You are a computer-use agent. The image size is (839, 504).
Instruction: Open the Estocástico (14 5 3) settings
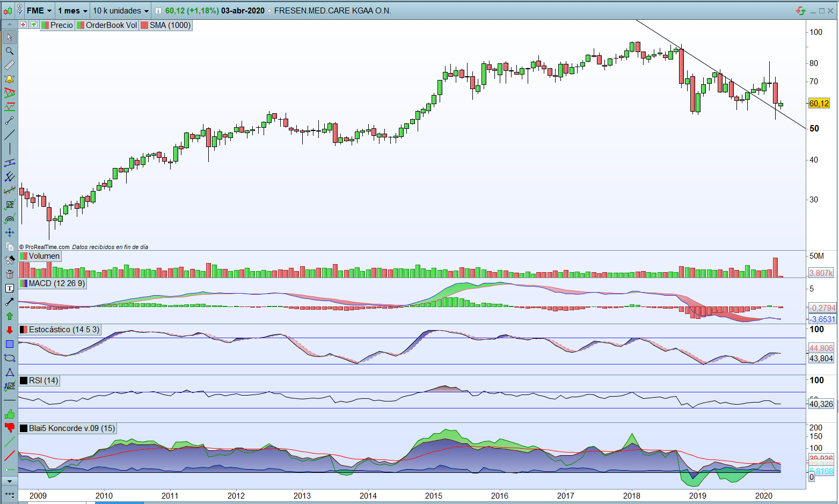[60, 330]
